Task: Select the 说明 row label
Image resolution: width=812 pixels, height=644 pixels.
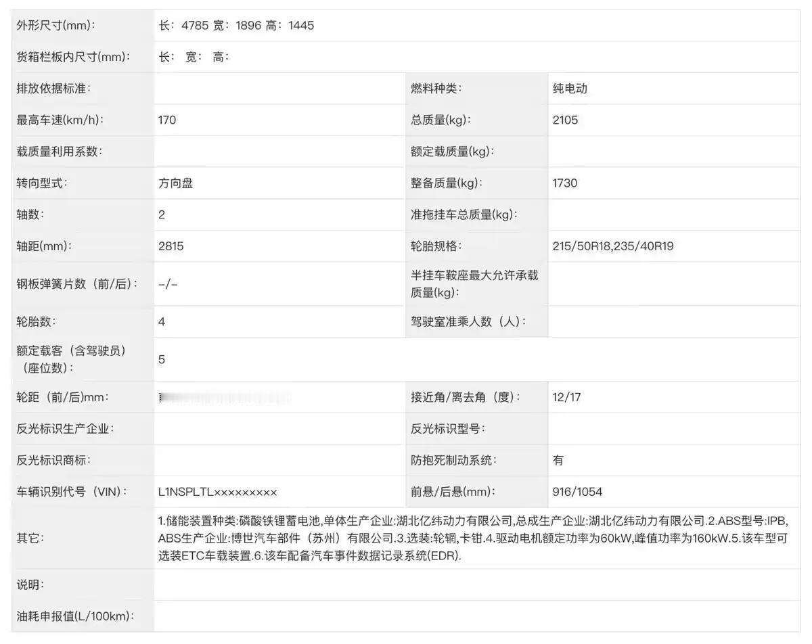Action: (x=28, y=586)
